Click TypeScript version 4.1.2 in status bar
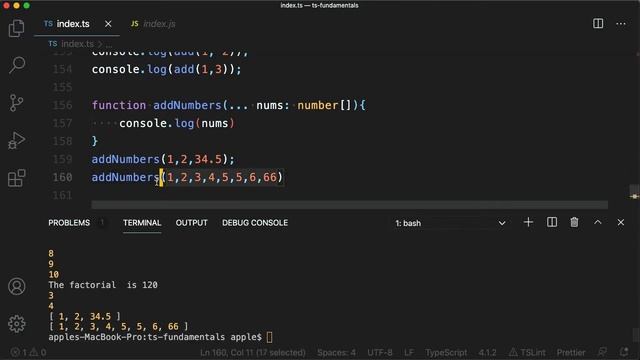The height and width of the screenshot is (360, 640). (x=487, y=352)
